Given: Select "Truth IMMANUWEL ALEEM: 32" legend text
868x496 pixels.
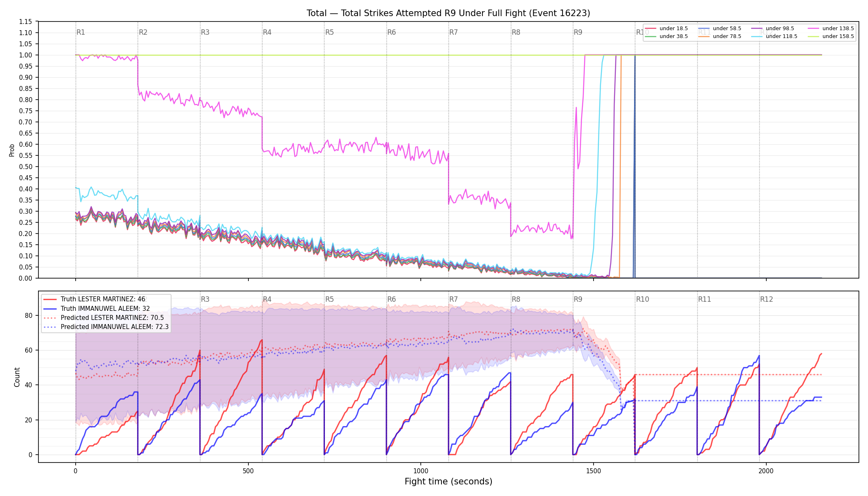Looking at the screenshot, I should [x=105, y=309].
